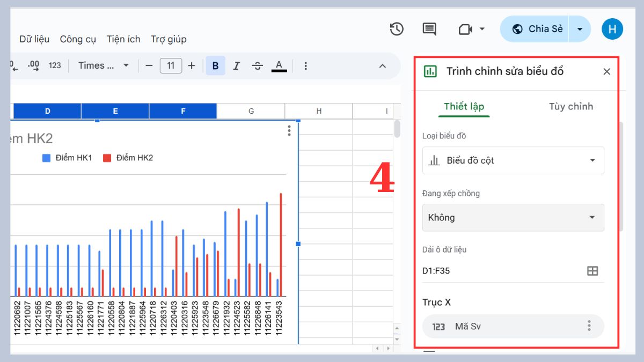Click the H account avatar
Screen dimensions: 644x362
(612, 29)
